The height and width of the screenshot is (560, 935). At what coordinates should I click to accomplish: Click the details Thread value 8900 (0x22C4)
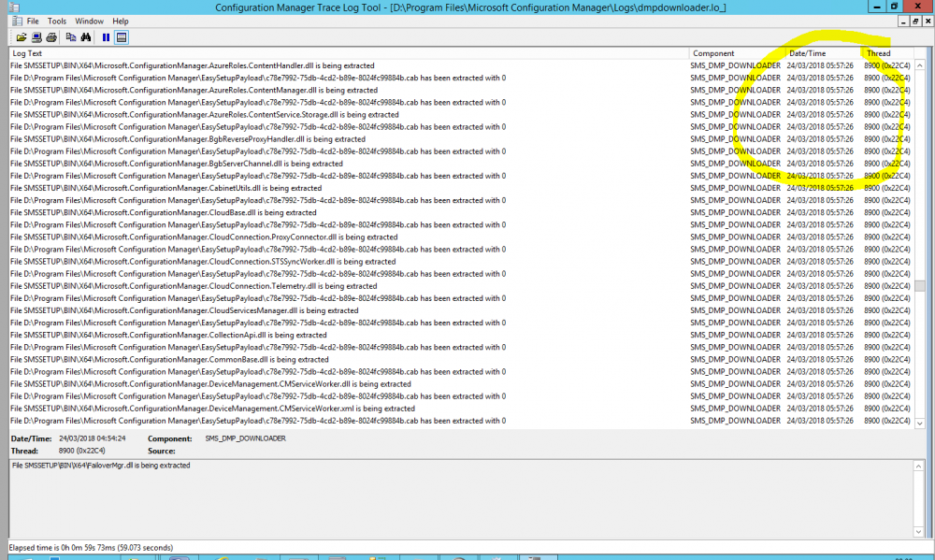[x=81, y=451]
